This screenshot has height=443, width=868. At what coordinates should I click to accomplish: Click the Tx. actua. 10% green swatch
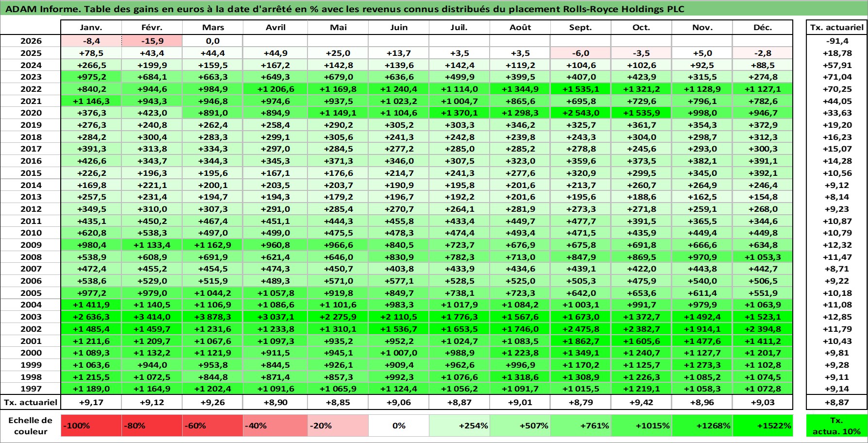click(836, 426)
